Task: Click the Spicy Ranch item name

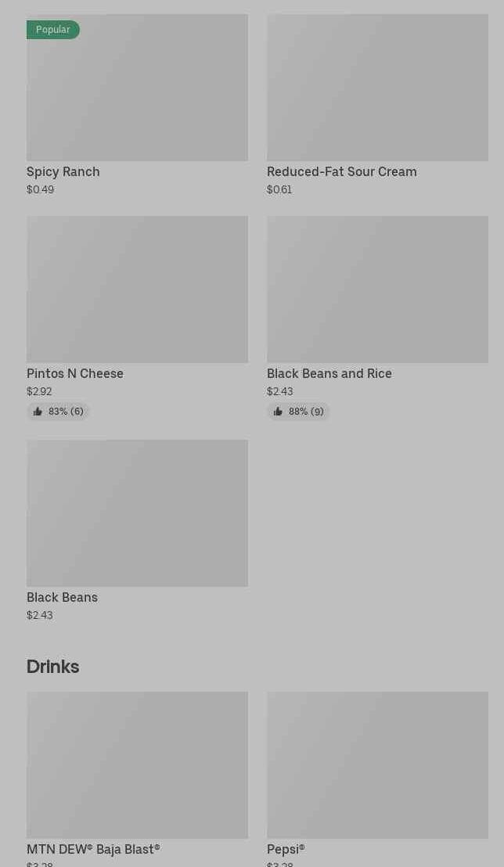Action: (x=63, y=172)
